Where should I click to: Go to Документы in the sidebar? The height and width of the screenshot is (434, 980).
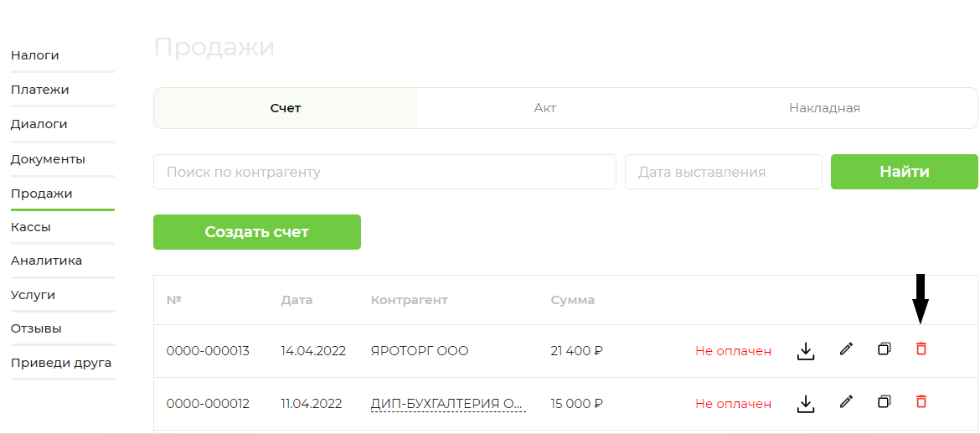point(48,159)
